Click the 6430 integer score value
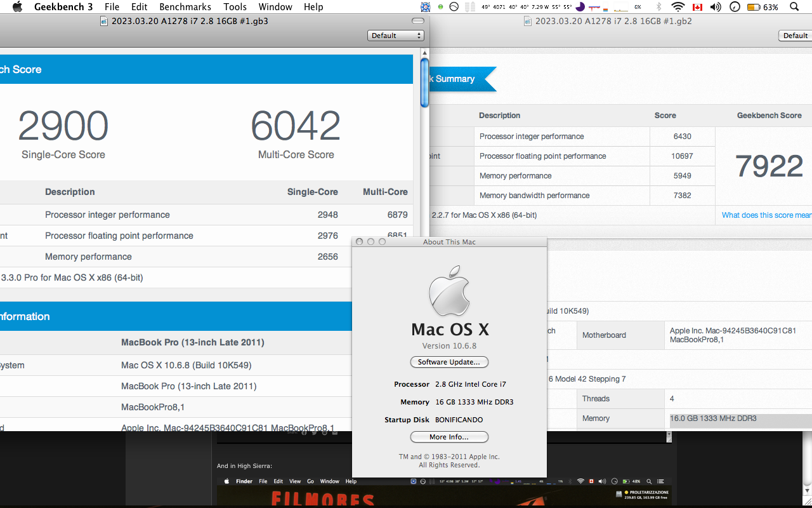Screen dimensions: 812x508 (683, 137)
